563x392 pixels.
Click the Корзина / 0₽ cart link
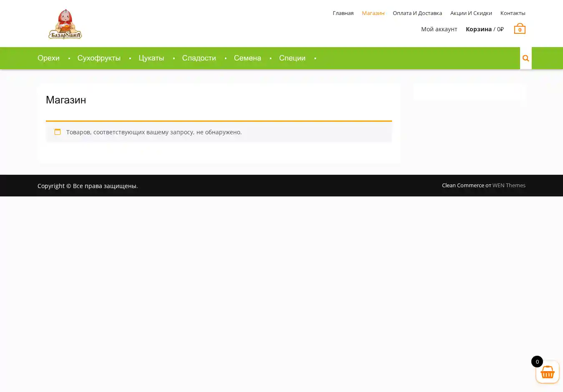484,29
